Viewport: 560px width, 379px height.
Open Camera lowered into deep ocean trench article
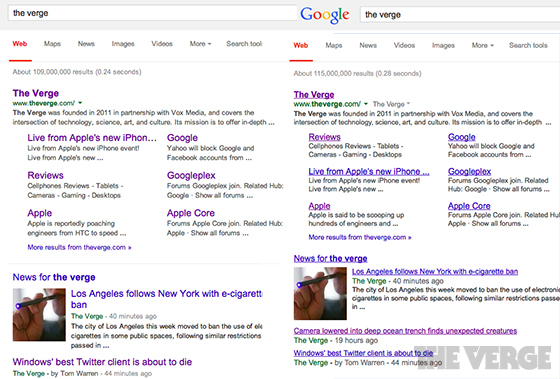click(x=405, y=331)
